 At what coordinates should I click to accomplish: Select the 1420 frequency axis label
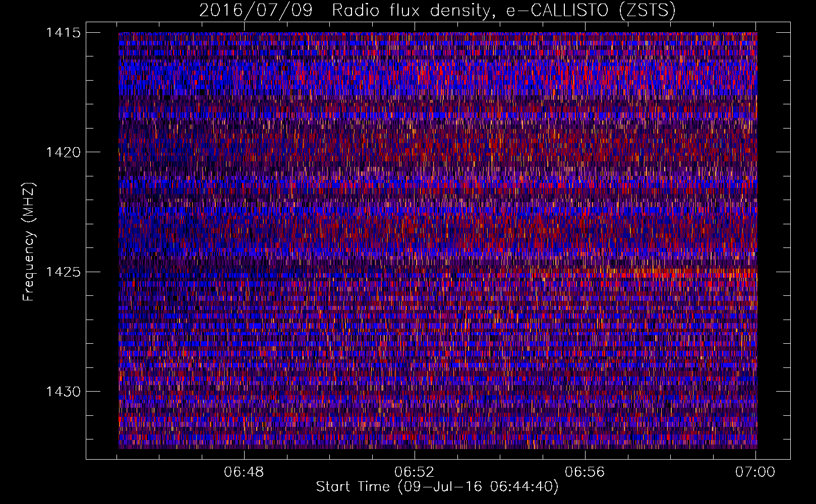tap(63, 152)
